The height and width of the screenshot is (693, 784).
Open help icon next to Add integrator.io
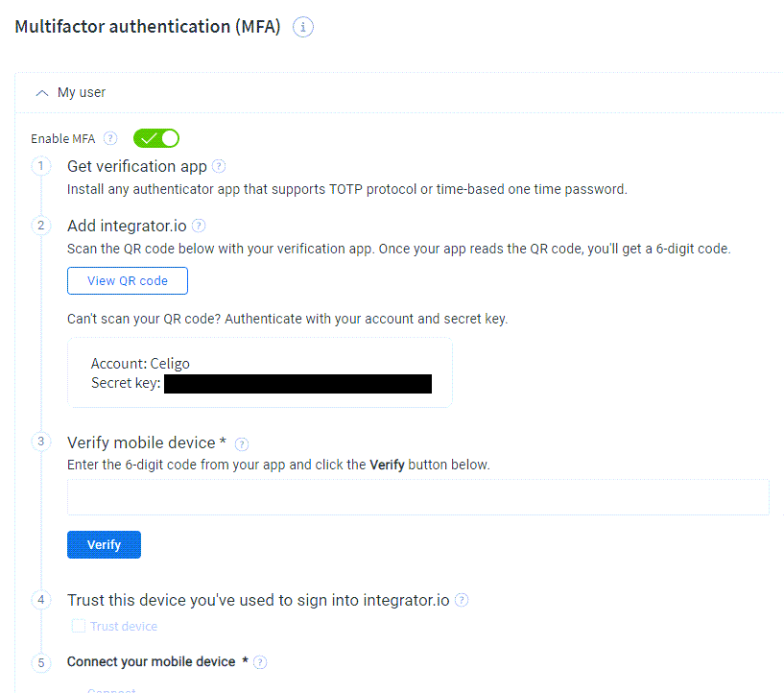(x=199, y=226)
